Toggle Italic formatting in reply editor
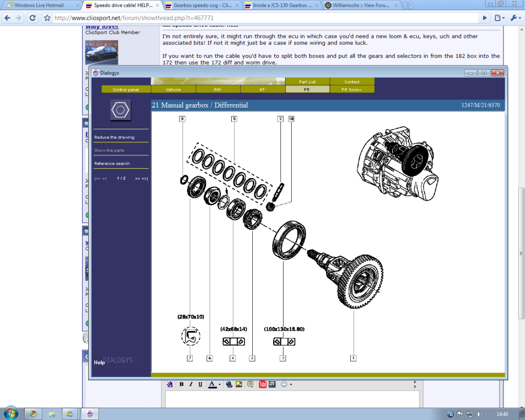The height and width of the screenshot is (420, 525). [190, 384]
